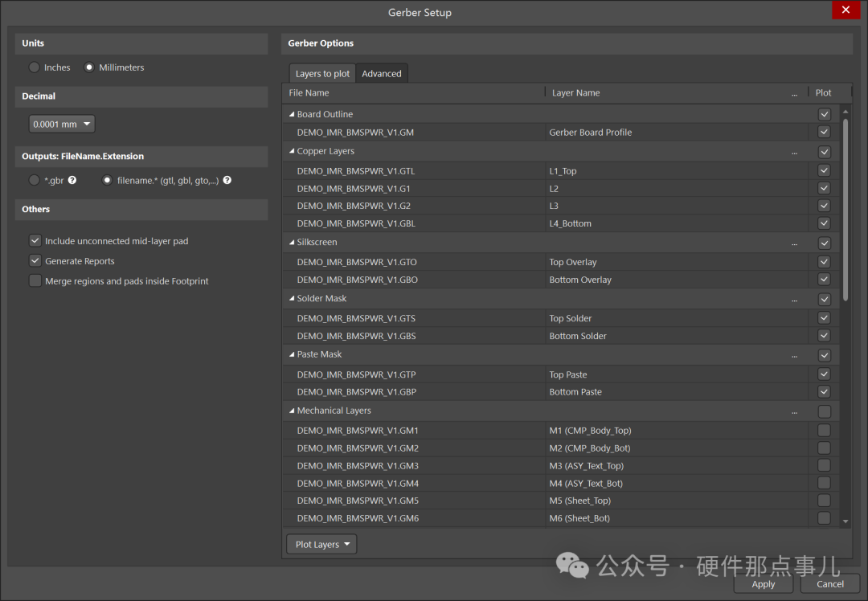Collapse the Board Outline group
This screenshot has width=868, height=601.
pyautogui.click(x=292, y=114)
